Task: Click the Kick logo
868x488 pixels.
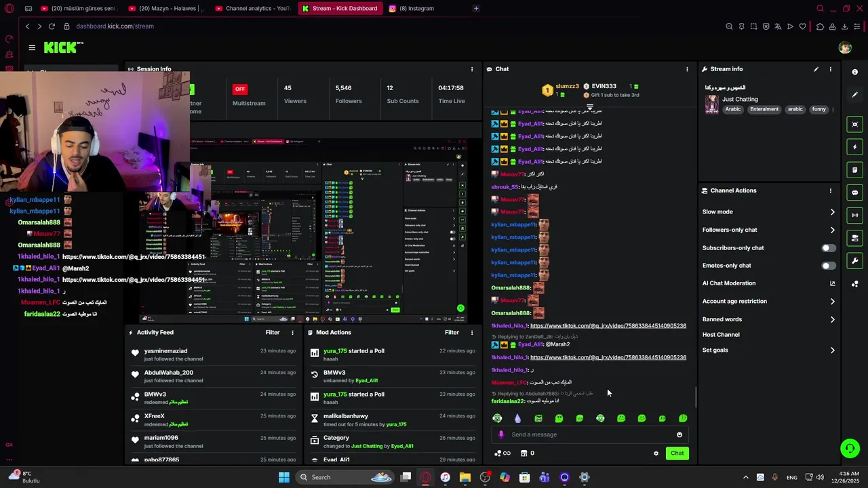Action: coord(63,47)
